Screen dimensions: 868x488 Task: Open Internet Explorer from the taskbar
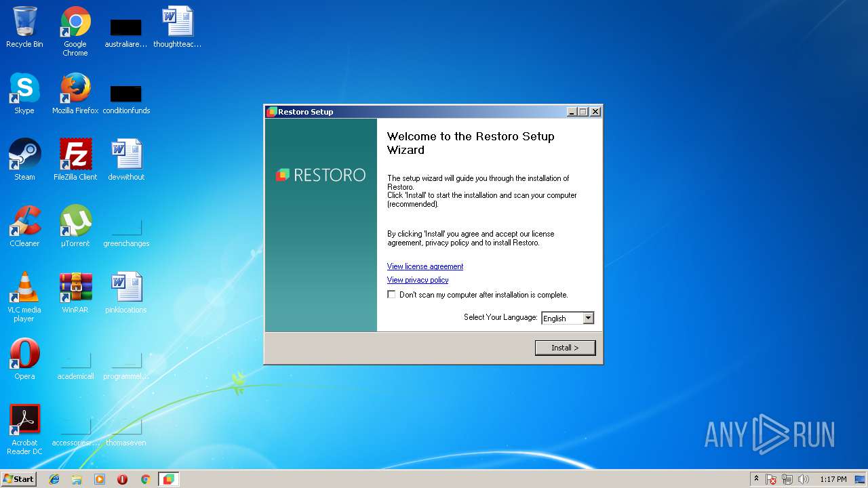point(54,479)
